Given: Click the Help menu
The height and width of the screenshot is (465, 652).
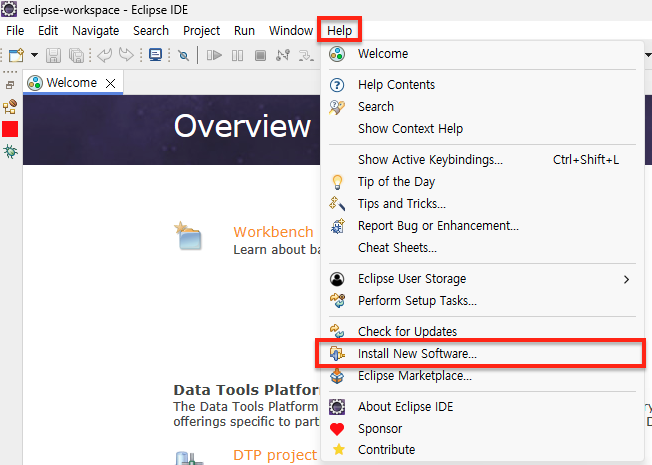Looking at the screenshot, I should [339, 30].
